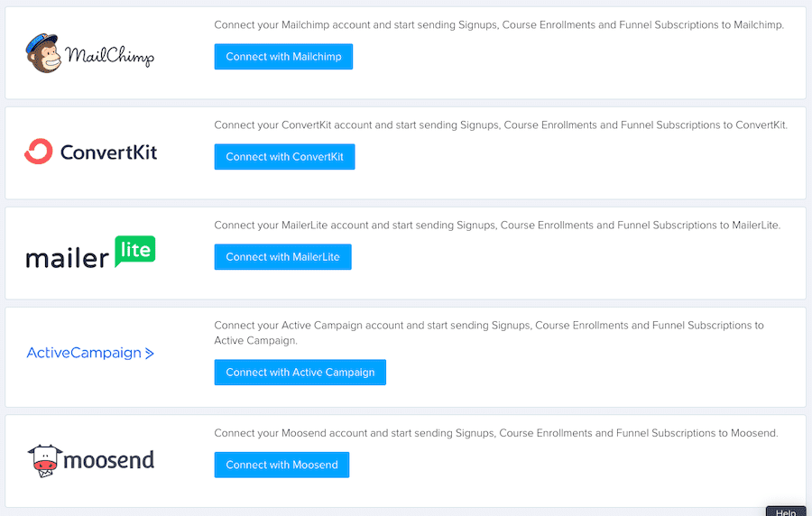The width and height of the screenshot is (812, 516).
Task: Click the MailChimp script wordmark
Action: click(110, 56)
